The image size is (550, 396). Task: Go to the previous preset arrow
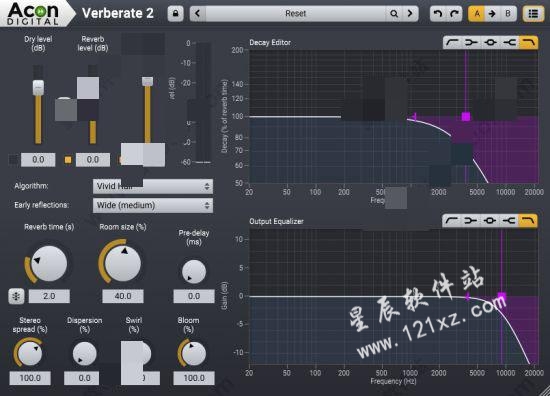(x=198, y=14)
